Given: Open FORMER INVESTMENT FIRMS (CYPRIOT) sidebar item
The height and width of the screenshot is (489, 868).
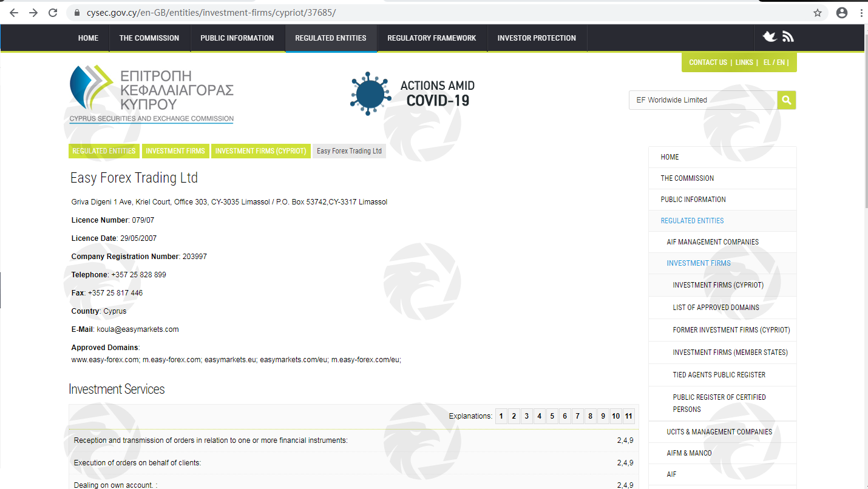Looking at the screenshot, I should point(722,330).
